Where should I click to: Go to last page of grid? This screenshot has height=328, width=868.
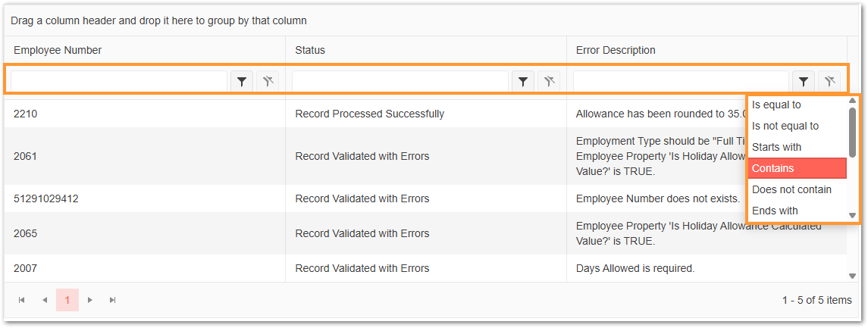point(112,300)
